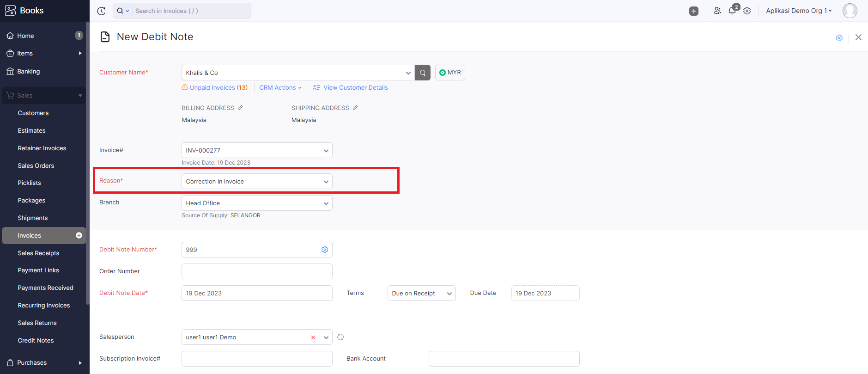This screenshot has width=868, height=374.
Task: Open Credit Notes in the sidebar
Action: pyautogui.click(x=36, y=340)
